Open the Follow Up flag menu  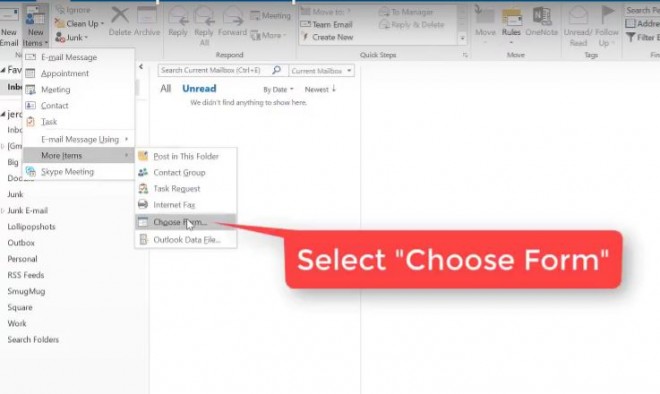pos(607,26)
